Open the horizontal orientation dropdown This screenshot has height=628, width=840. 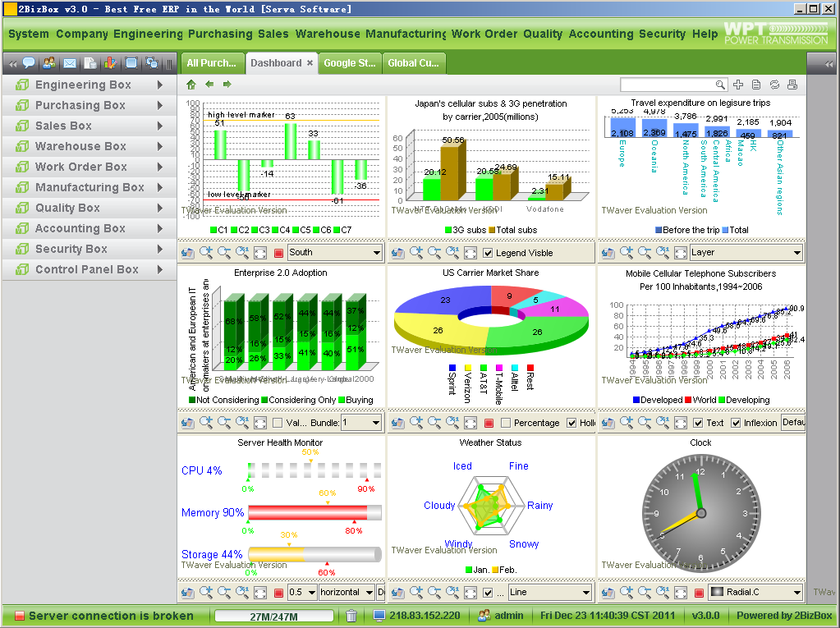(347, 592)
